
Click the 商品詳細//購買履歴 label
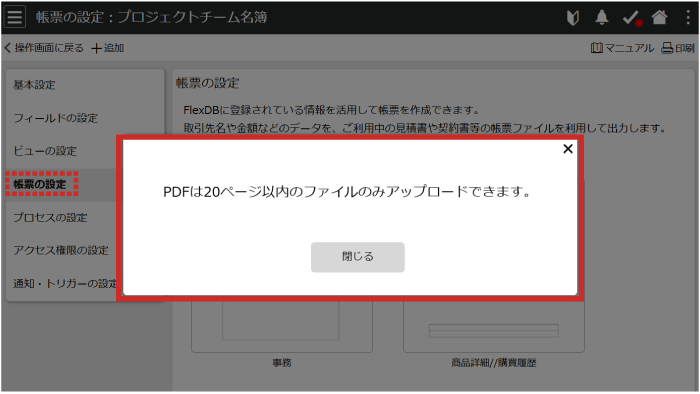pyautogui.click(x=494, y=363)
